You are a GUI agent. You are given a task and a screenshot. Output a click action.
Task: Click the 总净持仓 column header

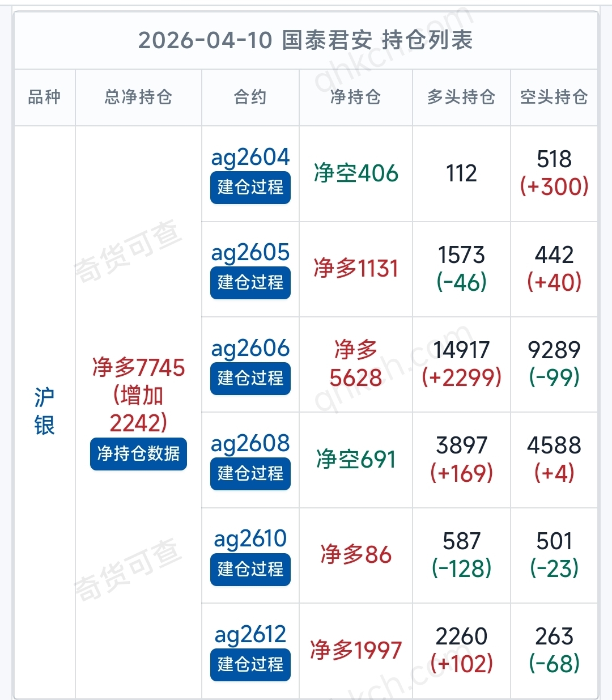coord(138,97)
